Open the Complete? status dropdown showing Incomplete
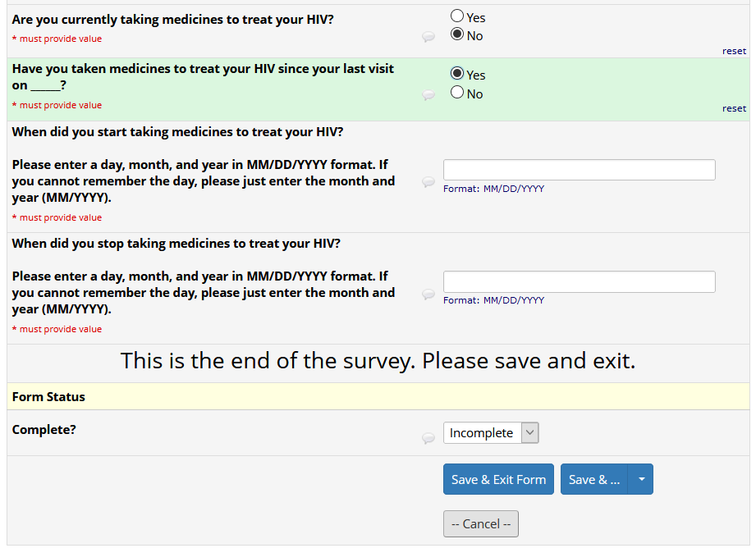The width and height of the screenshot is (756, 548). click(491, 433)
